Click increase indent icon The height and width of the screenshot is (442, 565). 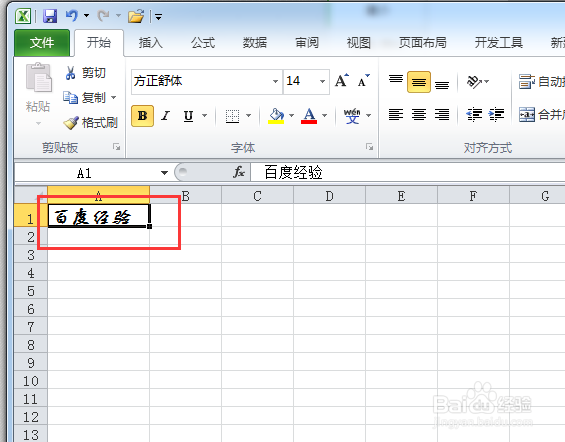point(497,115)
